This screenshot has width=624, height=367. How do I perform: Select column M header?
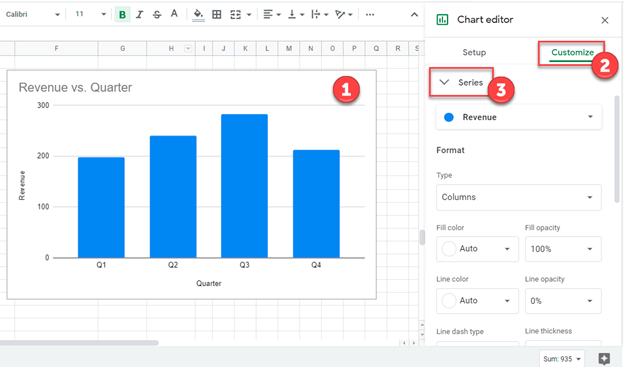[x=289, y=49]
